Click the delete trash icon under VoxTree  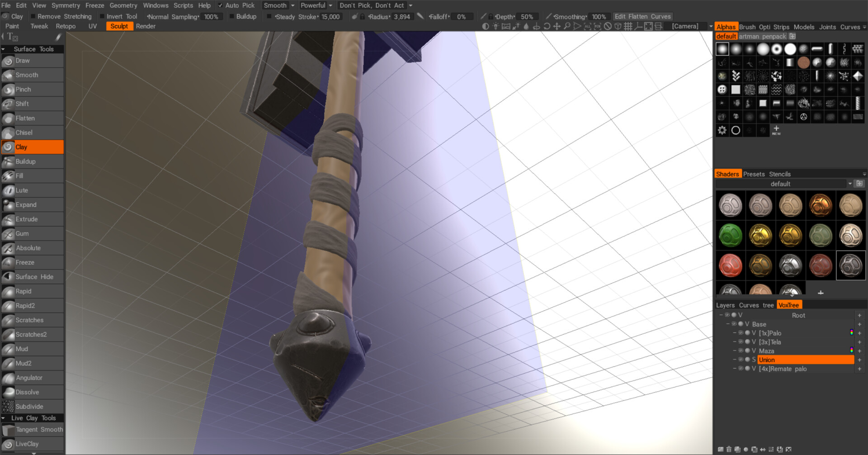729,449
